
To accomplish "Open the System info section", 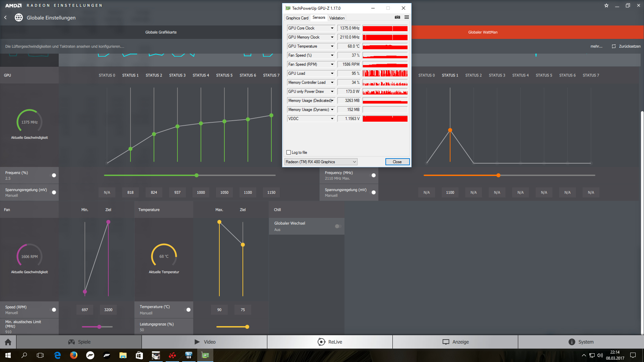I will [581, 342].
